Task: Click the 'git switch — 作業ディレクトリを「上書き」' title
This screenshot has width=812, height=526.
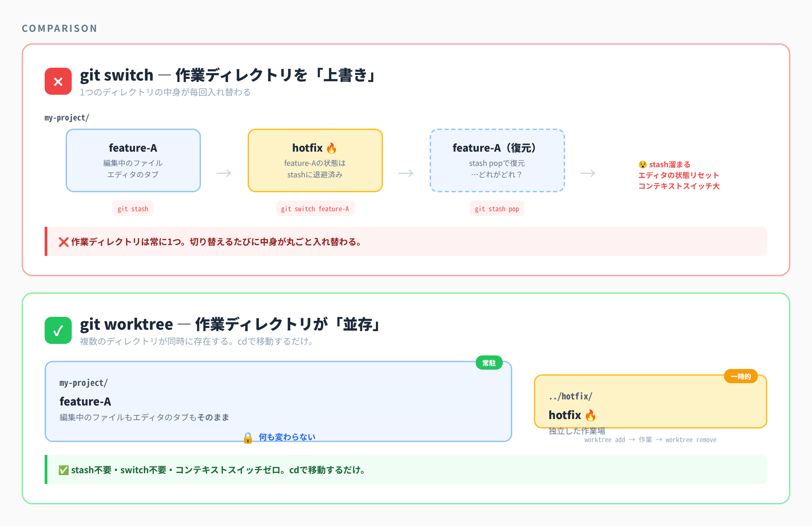Action: (x=229, y=75)
